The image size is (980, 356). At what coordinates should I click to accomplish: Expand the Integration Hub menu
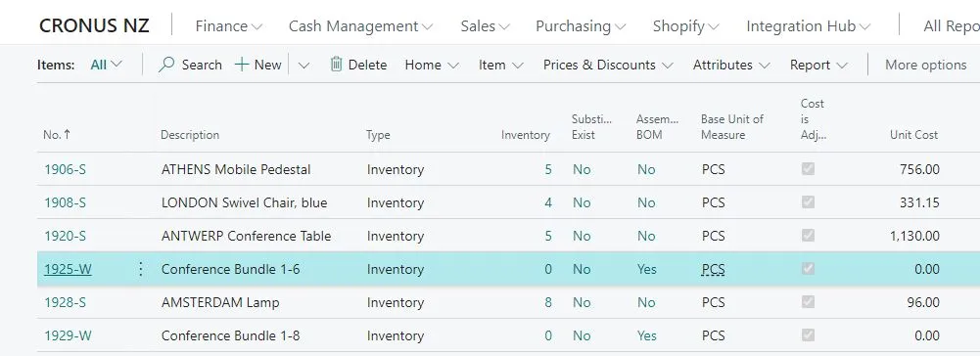click(x=808, y=26)
